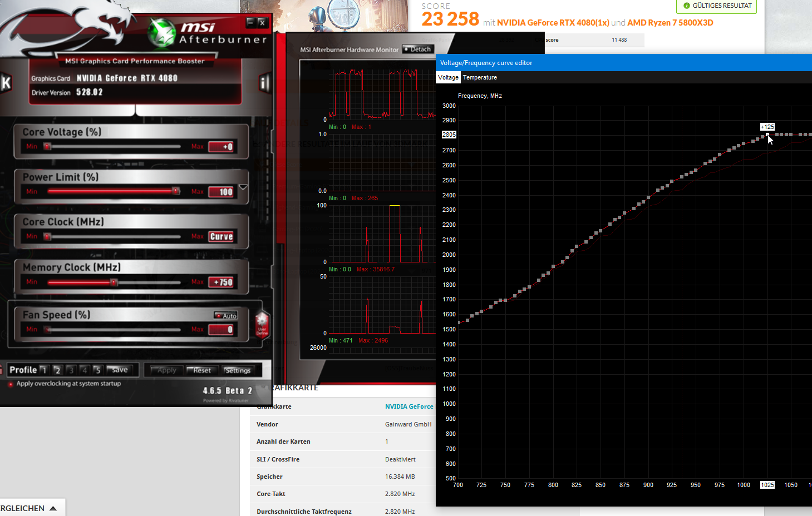Click the Fan Speed slider handle
The height and width of the screenshot is (516, 812).
(x=48, y=329)
